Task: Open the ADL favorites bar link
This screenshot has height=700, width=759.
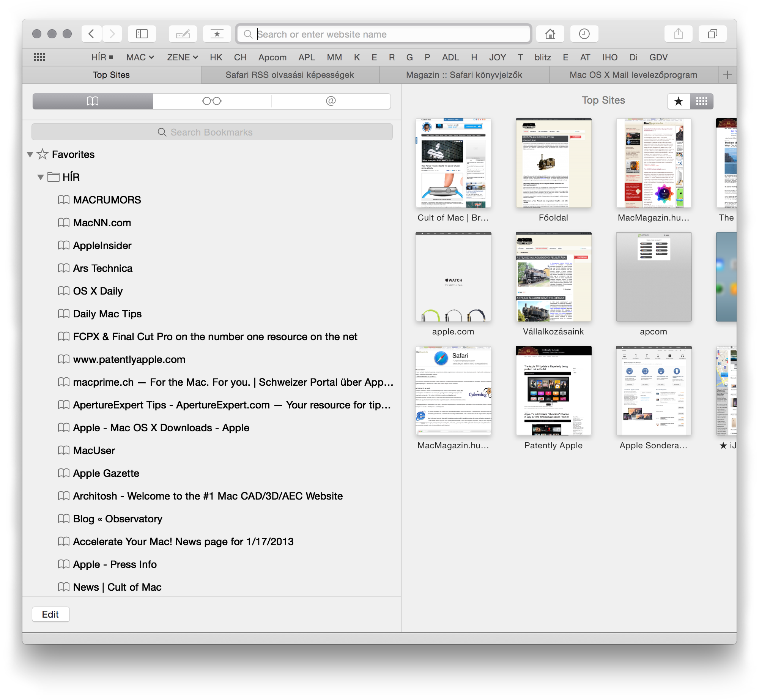Action: coord(450,57)
